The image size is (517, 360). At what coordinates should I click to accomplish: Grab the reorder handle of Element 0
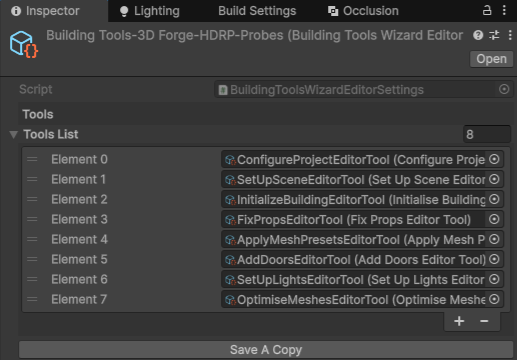pyautogui.click(x=32, y=159)
